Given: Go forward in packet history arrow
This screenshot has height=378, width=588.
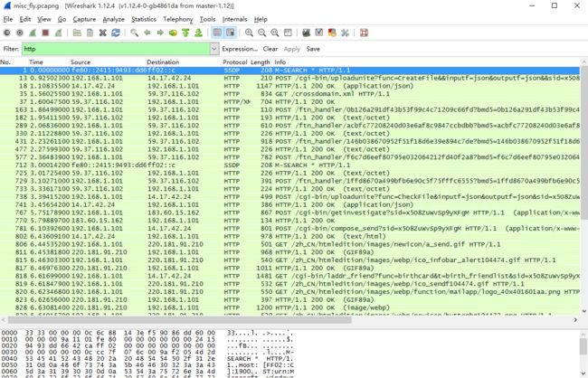Looking at the screenshot, I should tap(160, 33).
